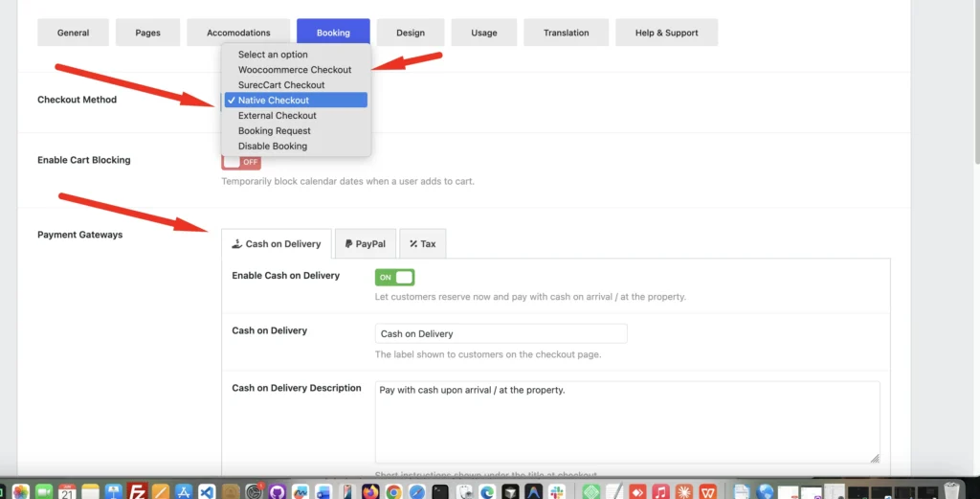Launch Visual Studio Code from dock
Viewport: 980px width, 499px height.
click(207, 491)
